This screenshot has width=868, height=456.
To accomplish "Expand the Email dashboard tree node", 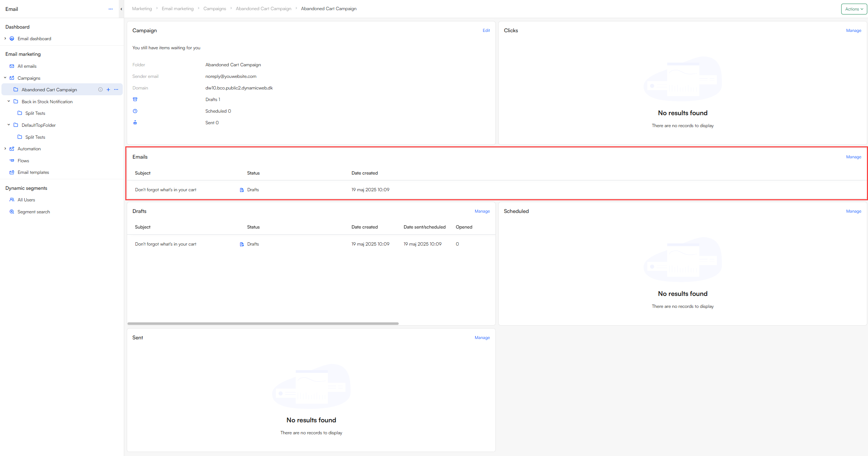I will point(5,39).
